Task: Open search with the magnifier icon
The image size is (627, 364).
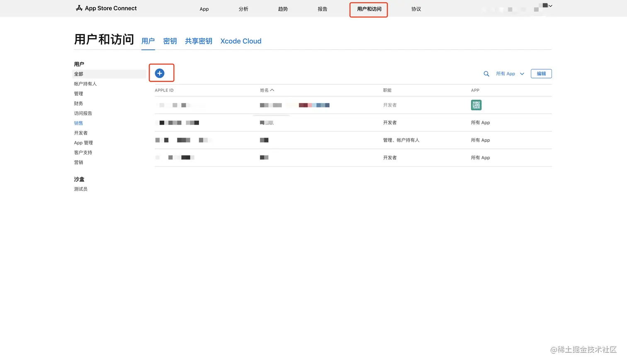Action: (x=486, y=74)
